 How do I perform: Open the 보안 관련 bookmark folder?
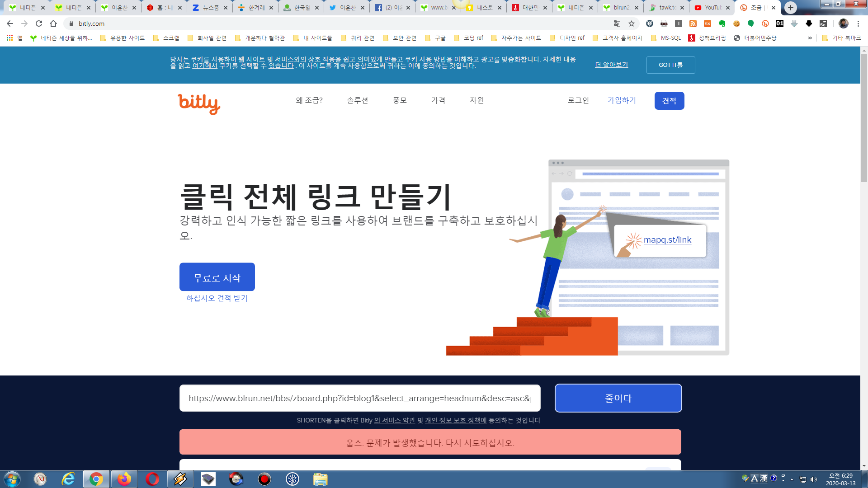click(399, 38)
